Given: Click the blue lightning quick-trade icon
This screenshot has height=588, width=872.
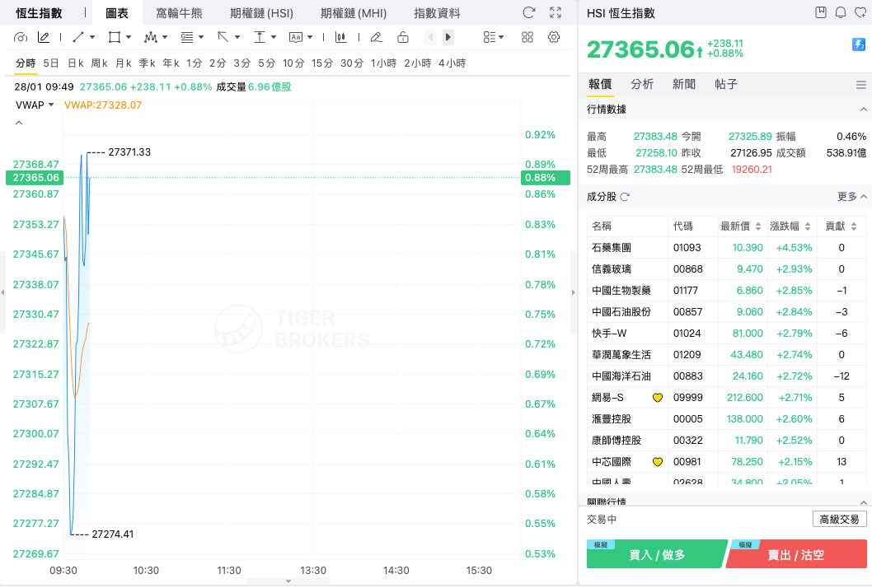Looking at the screenshot, I should pyautogui.click(x=859, y=44).
